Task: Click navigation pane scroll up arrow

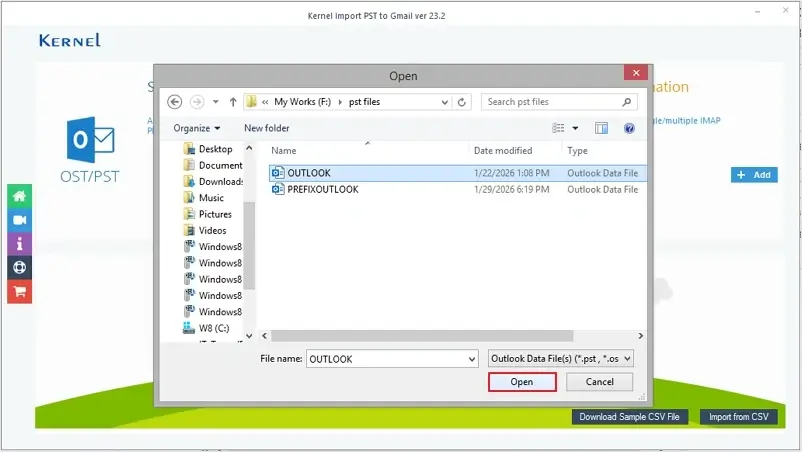Action: click(x=249, y=148)
